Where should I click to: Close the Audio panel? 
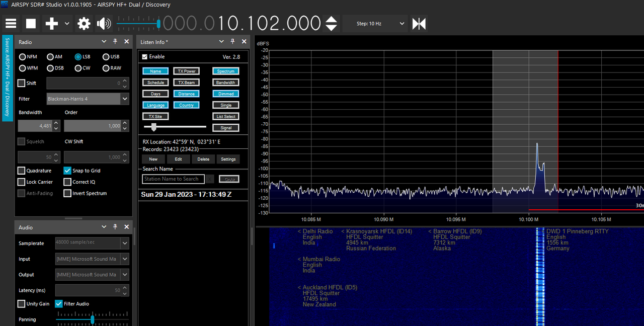click(x=126, y=227)
